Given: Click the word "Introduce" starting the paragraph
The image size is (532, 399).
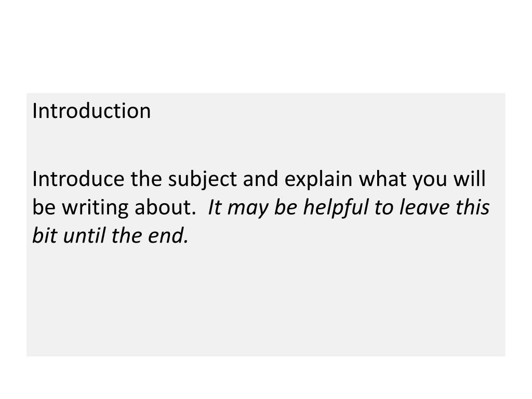Looking at the screenshot, I should (78, 179).
